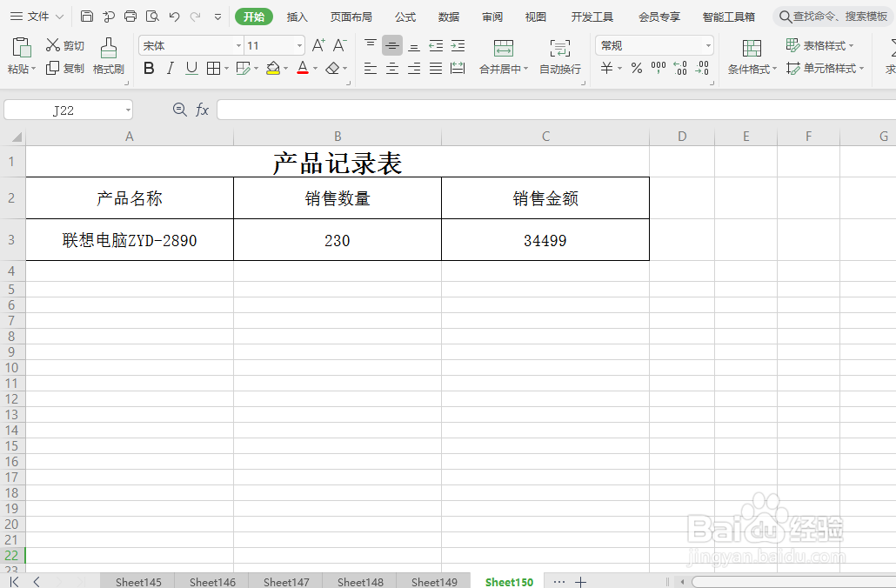Apply justify alignment to text
This screenshot has height=588, width=896.
[x=436, y=69]
